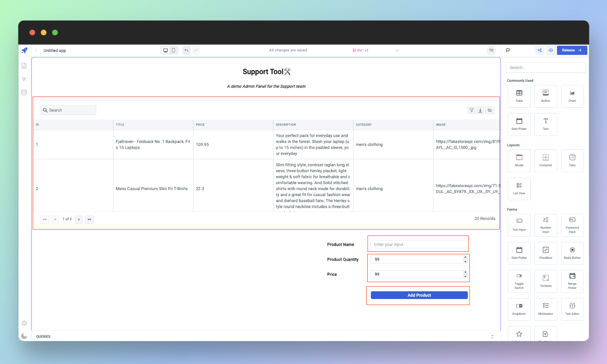
Task: Switch to mobile layout view
Action: (x=174, y=50)
